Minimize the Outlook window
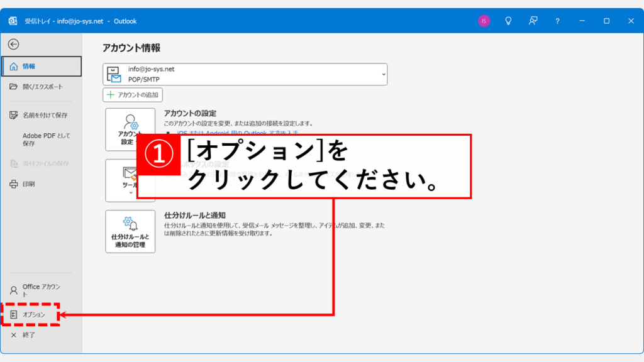 [582, 21]
